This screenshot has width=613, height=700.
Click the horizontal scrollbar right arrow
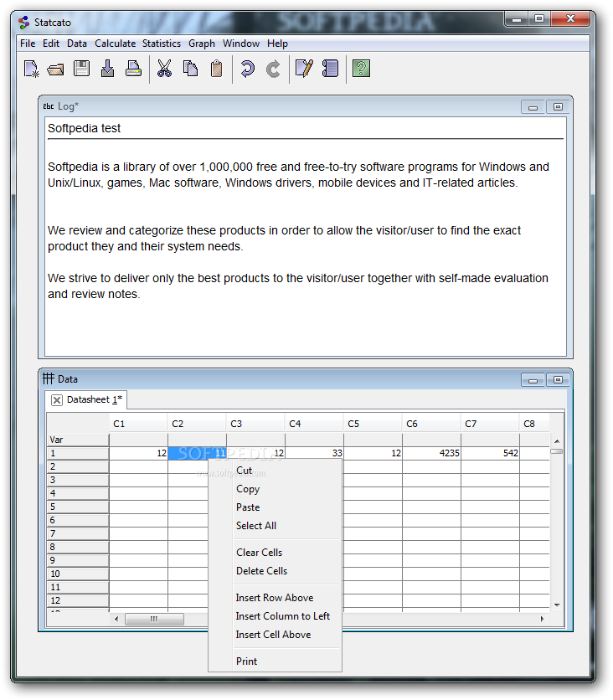542,619
